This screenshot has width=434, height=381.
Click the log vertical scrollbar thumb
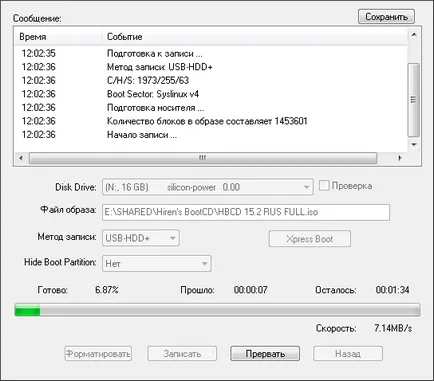pyautogui.click(x=414, y=100)
